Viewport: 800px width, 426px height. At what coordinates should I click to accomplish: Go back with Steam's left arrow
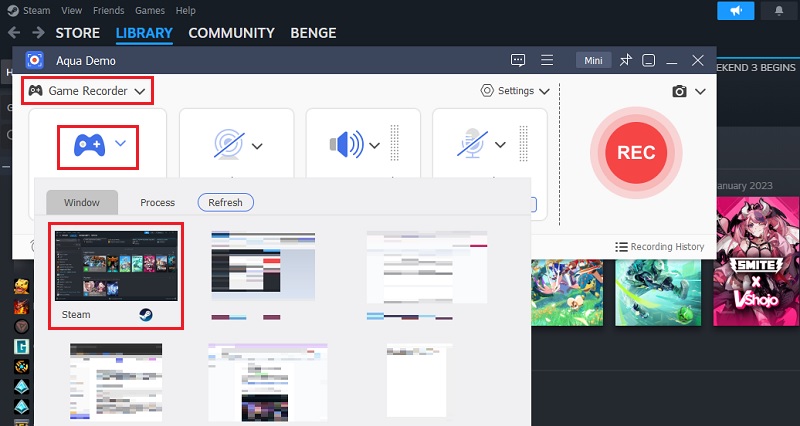[14, 33]
